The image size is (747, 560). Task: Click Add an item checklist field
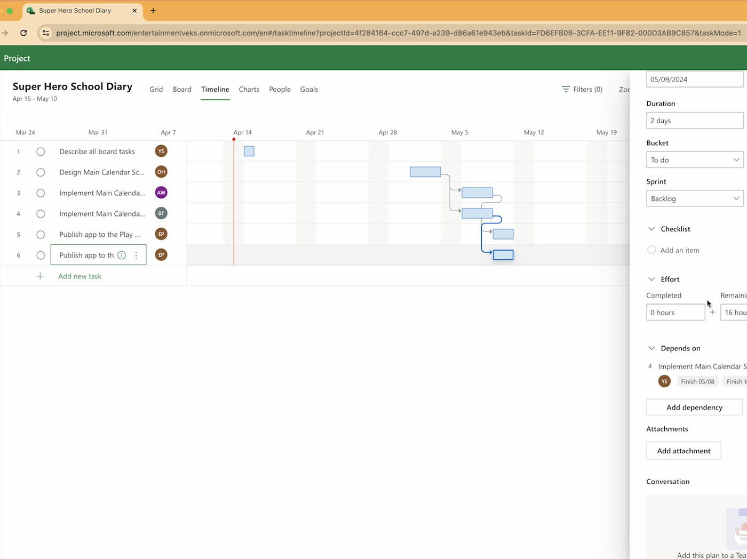click(680, 250)
